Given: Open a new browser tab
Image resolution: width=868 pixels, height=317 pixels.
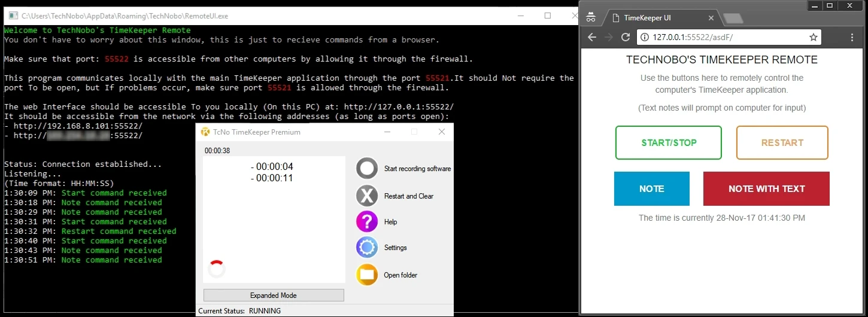Looking at the screenshot, I should (x=733, y=19).
